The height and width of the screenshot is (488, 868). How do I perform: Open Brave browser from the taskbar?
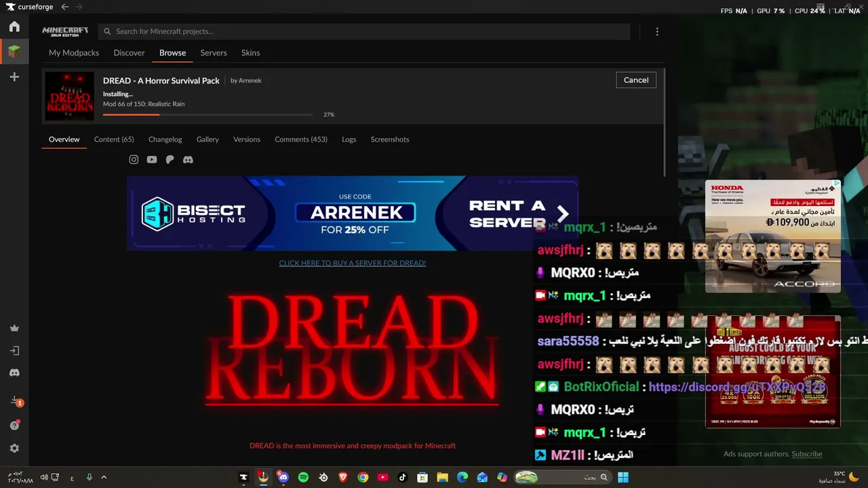[x=343, y=477]
